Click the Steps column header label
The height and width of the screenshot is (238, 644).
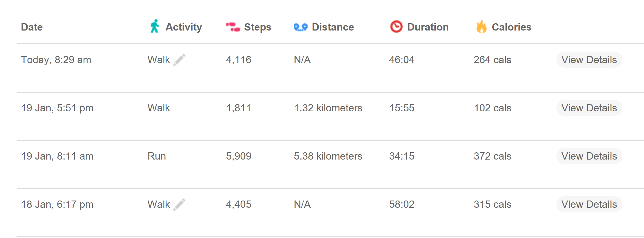coord(258,27)
